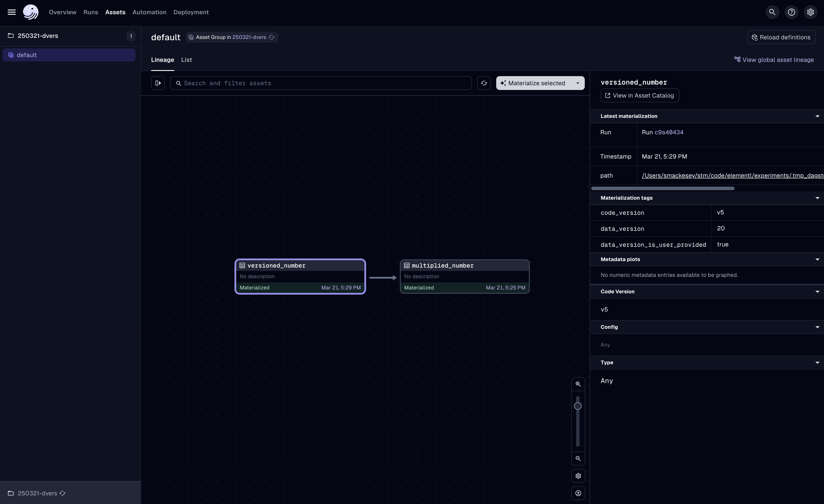The image size is (824, 504).
Task: Collapse the left asset sidebar panel
Action: point(158,83)
